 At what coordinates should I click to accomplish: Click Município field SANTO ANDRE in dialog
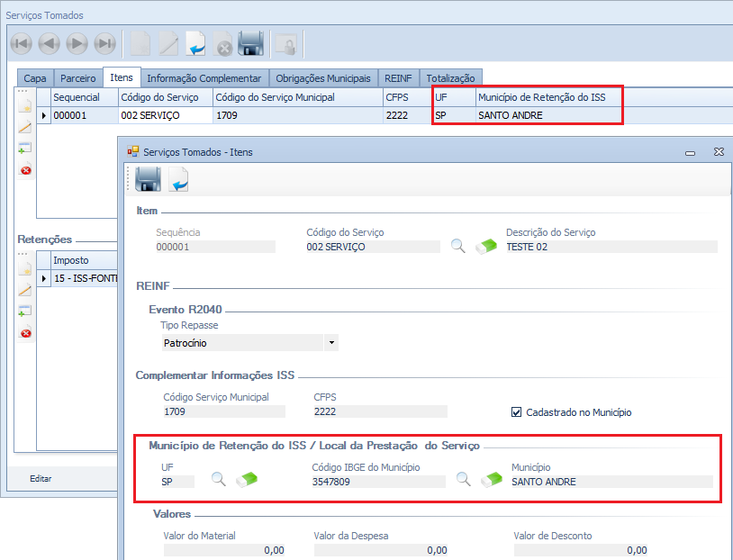point(612,482)
